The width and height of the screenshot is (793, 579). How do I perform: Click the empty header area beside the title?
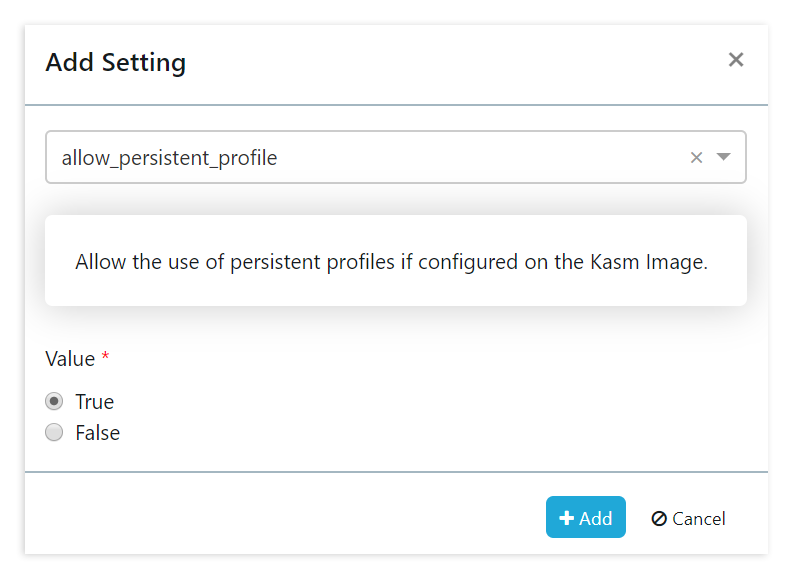(450, 62)
